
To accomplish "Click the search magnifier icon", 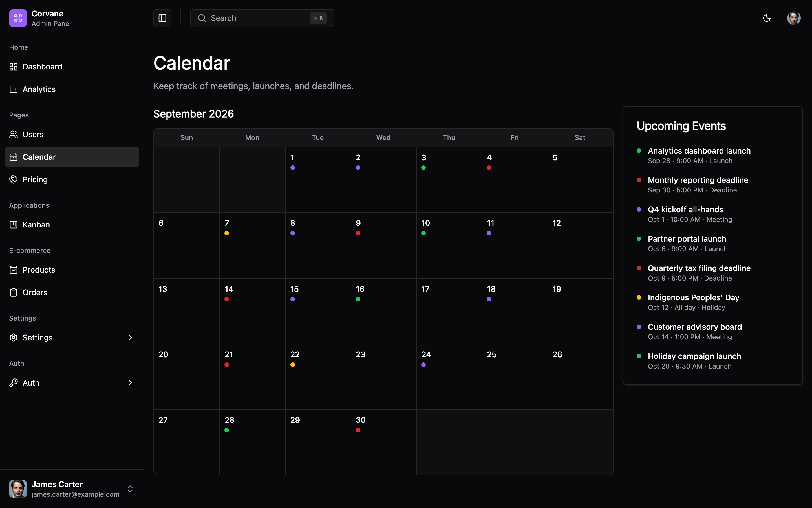I will [202, 18].
